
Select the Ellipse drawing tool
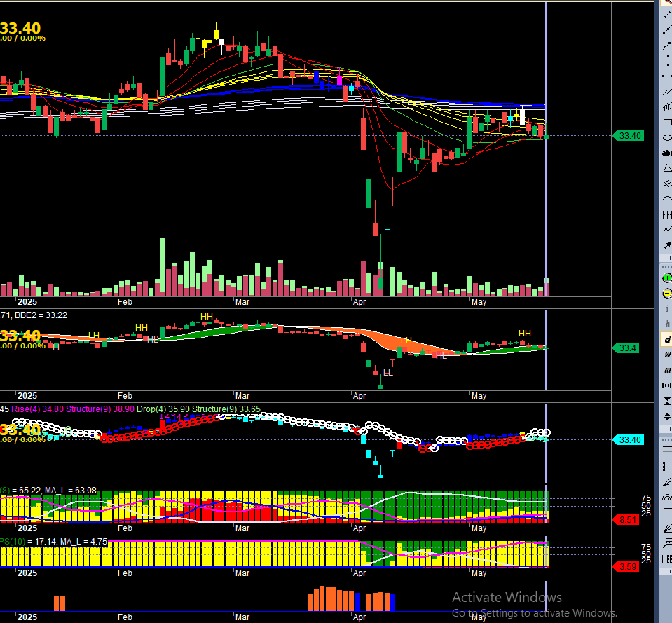pos(667,137)
